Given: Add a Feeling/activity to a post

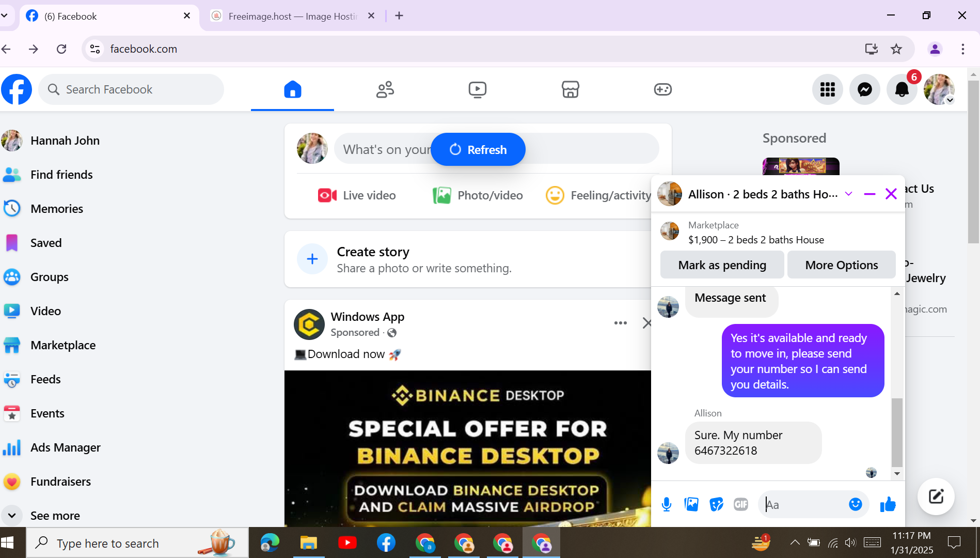Looking at the screenshot, I should point(598,195).
